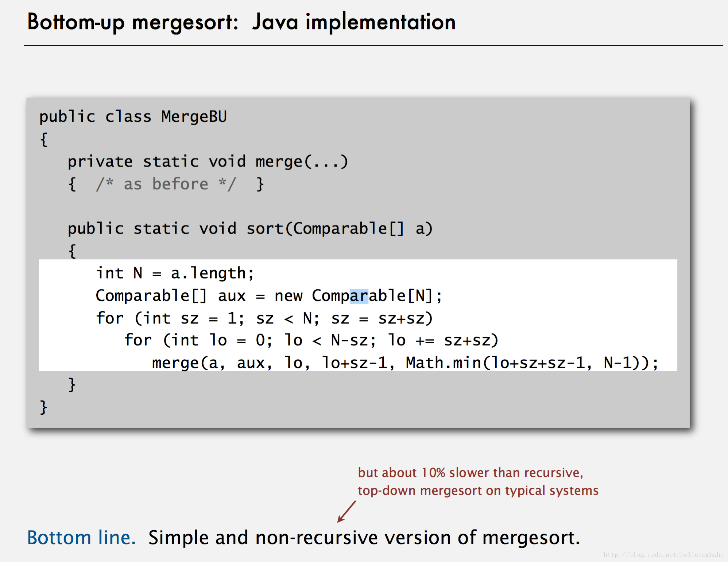Click the red note 'top-down mergesort on typical systems'
This screenshot has width=728, height=562.
point(478,491)
